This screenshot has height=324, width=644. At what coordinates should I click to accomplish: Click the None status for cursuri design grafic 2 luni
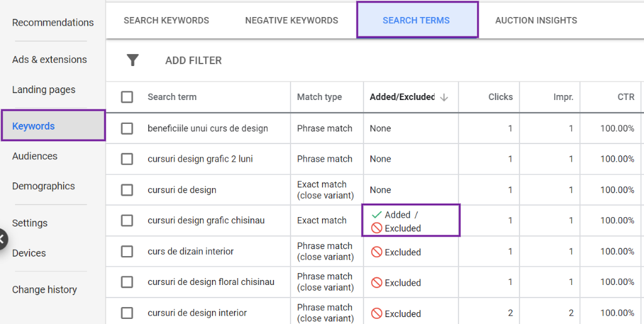380,159
